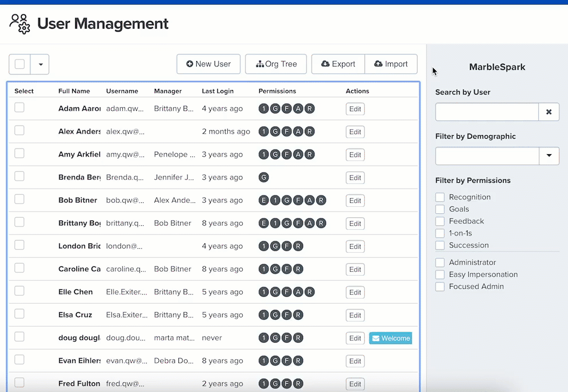The height and width of the screenshot is (392, 568).
Task: Sort by the Last Login column header
Action: pos(217,91)
